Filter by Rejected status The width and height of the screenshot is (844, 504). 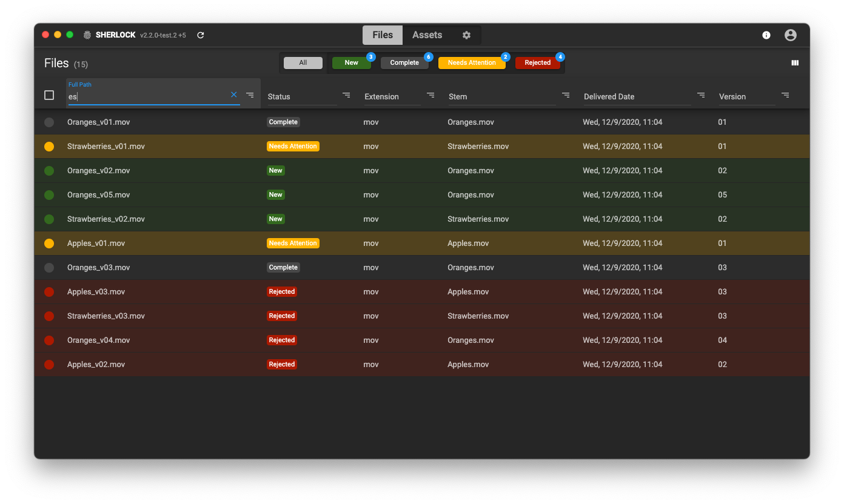point(538,63)
